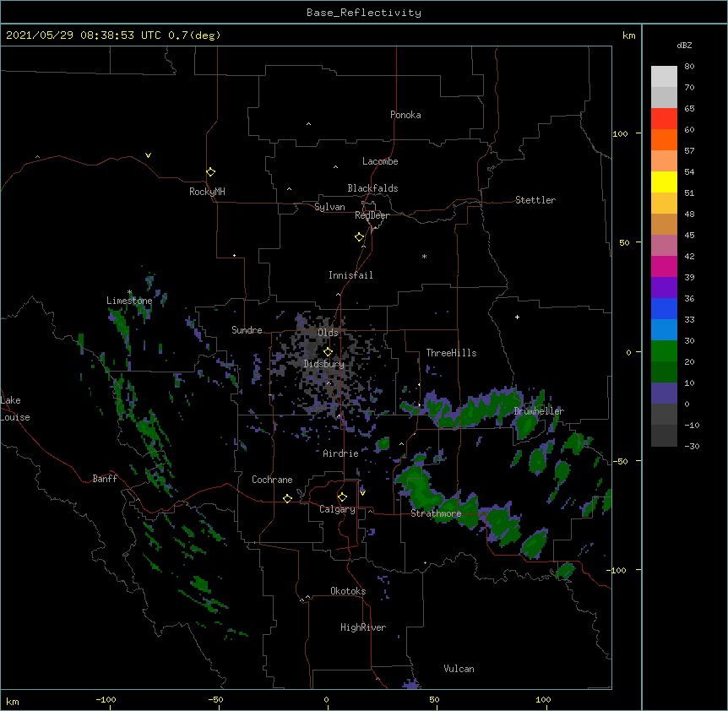Click the Okotoks label
Viewport: 728px width, 711px height.
(348, 591)
